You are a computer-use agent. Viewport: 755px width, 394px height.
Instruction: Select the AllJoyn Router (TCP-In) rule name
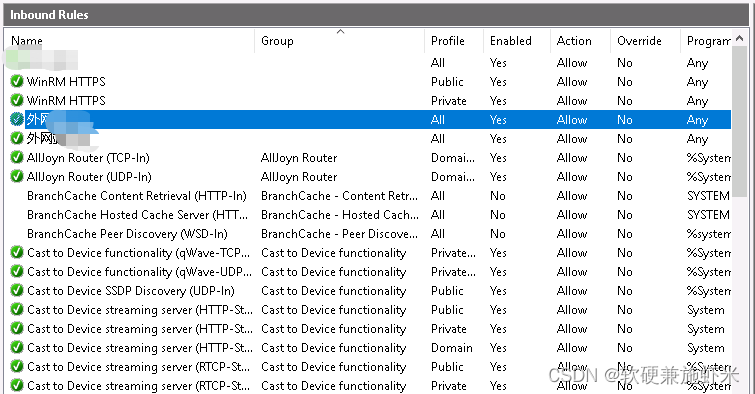point(88,158)
